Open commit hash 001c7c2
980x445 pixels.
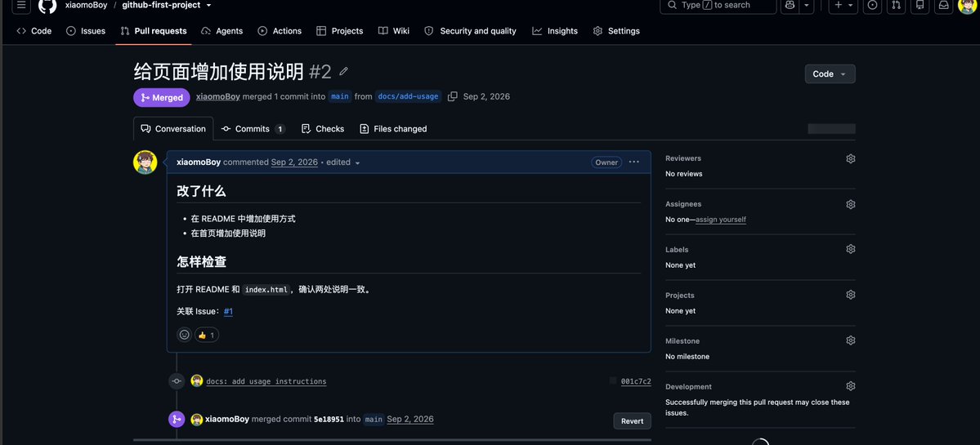click(x=636, y=381)
